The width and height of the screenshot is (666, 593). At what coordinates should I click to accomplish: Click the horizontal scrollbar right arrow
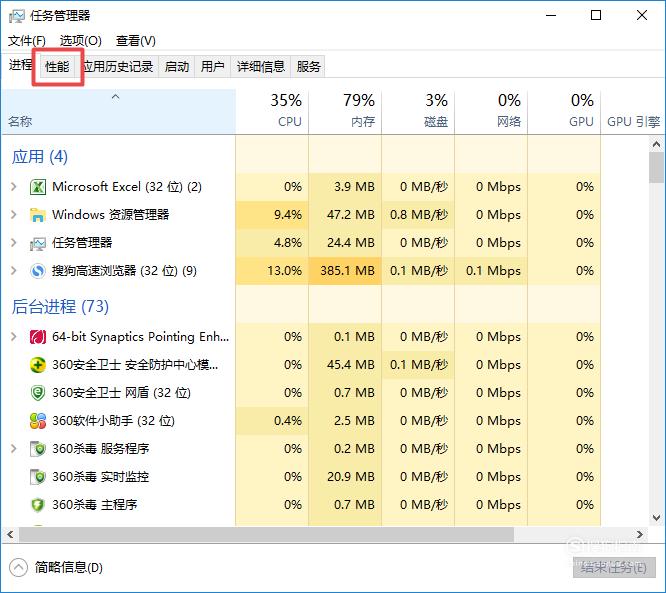click(x=640, y=534)
